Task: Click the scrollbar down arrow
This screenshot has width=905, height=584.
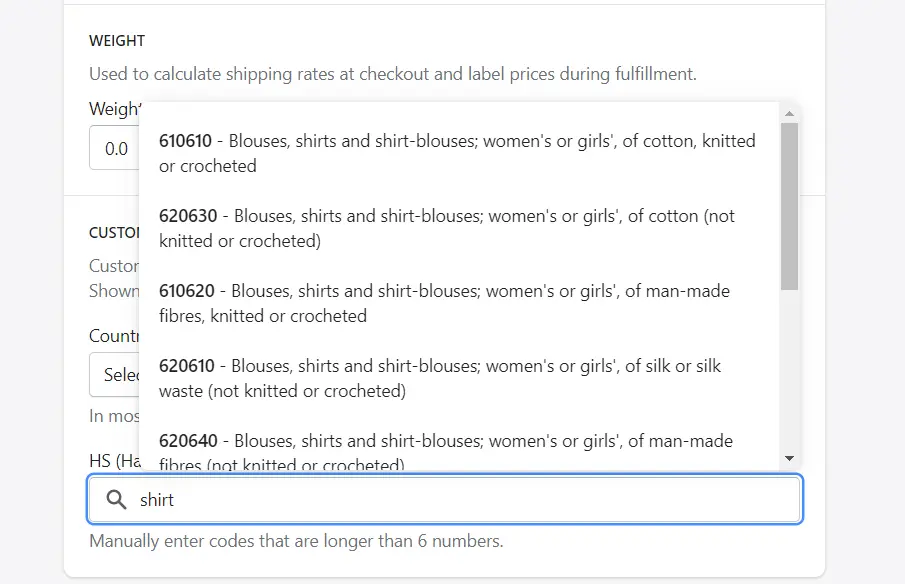Action: click(789, 458)
